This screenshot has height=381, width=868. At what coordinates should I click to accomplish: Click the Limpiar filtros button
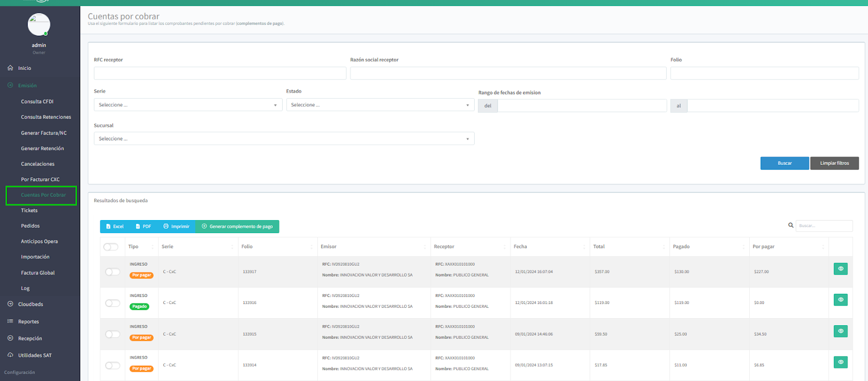click(834, 163)
